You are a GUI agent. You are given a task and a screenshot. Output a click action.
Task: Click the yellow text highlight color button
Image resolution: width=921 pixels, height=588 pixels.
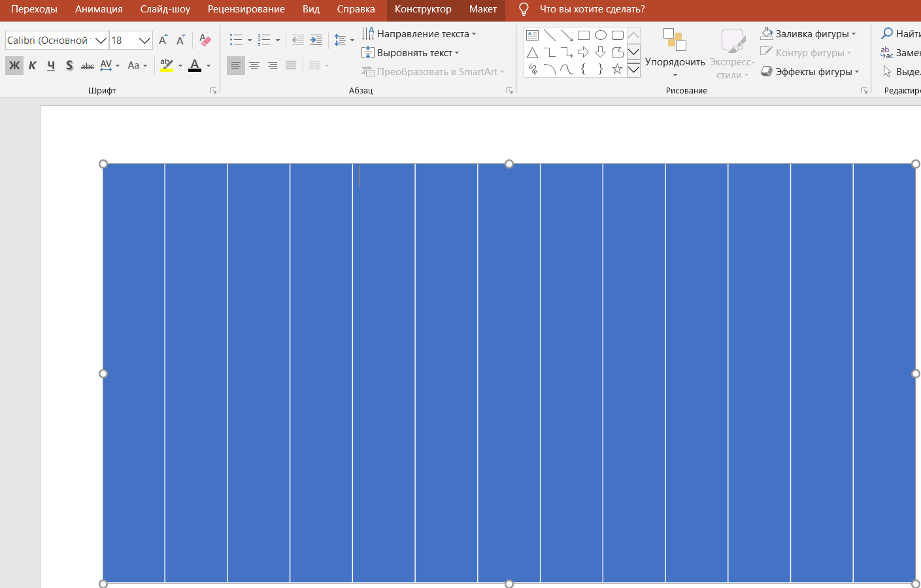coord(167,65)
